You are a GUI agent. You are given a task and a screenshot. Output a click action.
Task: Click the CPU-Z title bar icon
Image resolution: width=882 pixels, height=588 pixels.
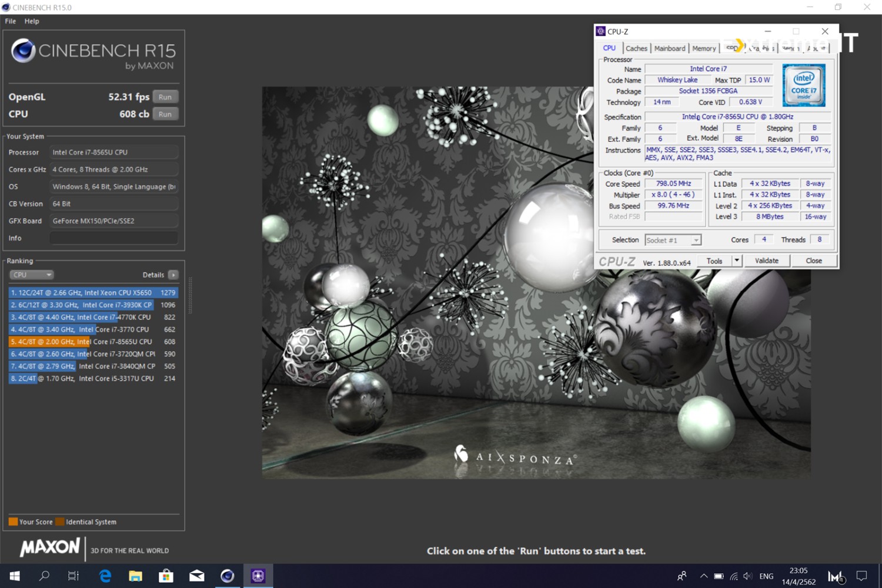coord(600,31)
